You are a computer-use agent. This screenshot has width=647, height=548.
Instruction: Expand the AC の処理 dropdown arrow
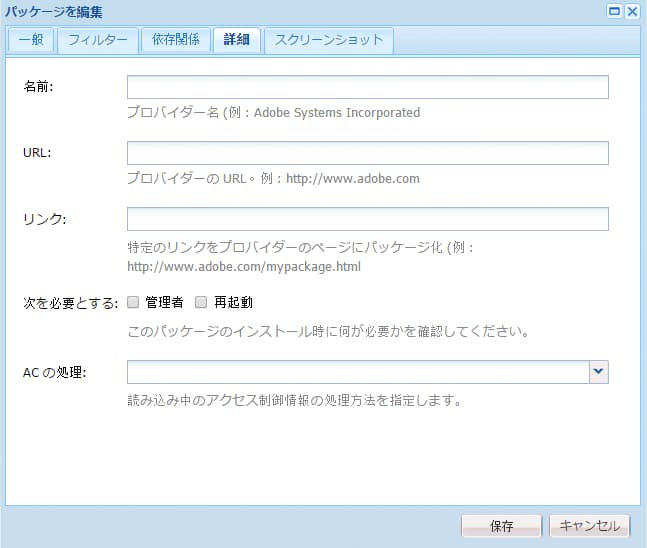tap(599, 372)
